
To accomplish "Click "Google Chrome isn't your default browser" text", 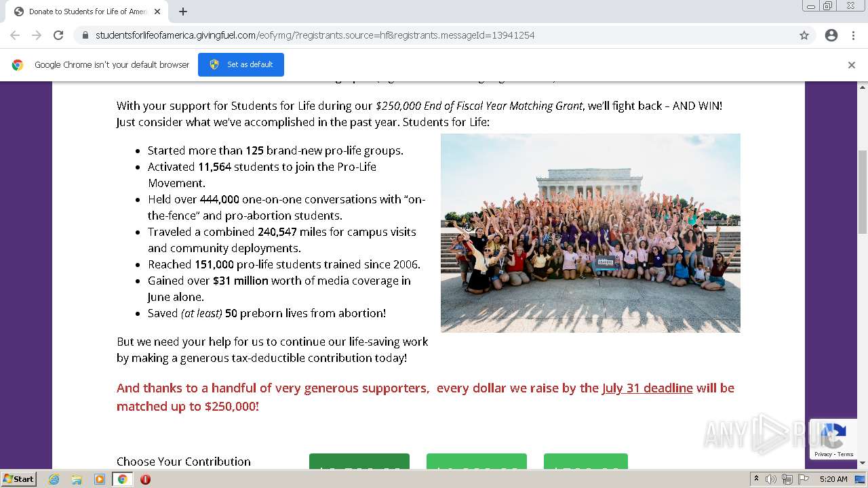I will [112, 64].
